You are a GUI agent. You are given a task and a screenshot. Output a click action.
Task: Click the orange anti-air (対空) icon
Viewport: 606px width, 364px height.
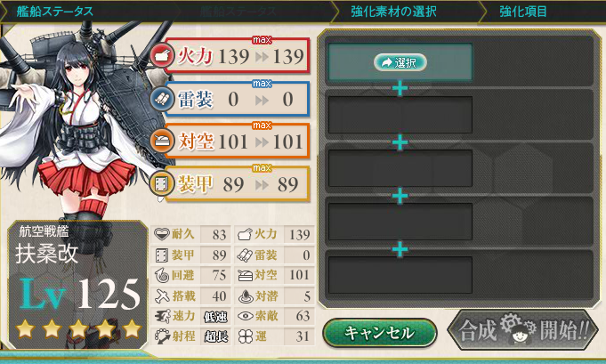[162, 142]
